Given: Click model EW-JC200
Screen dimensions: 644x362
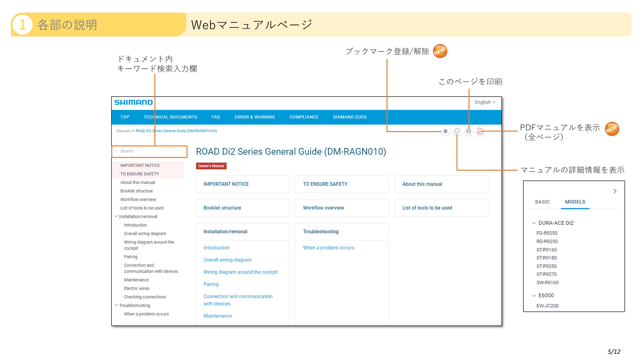Looking at the screenshot, I should coord(547,306).
